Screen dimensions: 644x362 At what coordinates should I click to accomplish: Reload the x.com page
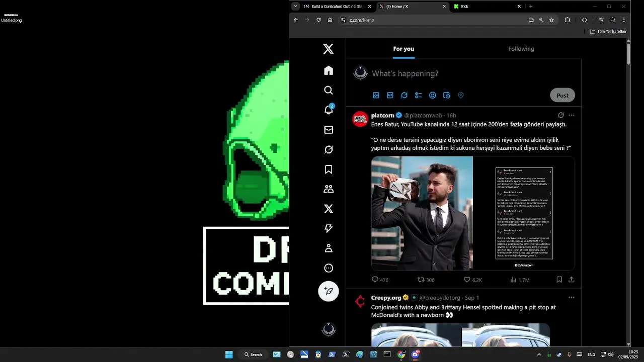(318, 20)
